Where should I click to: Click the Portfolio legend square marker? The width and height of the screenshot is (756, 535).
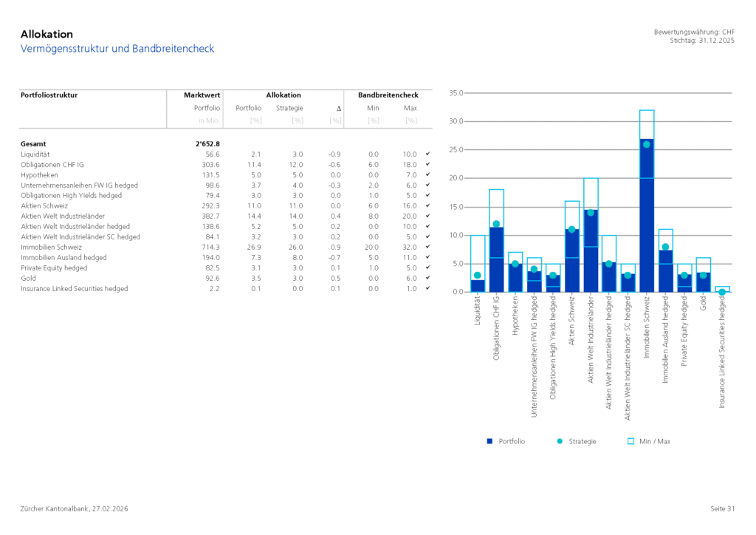(489, 441)
